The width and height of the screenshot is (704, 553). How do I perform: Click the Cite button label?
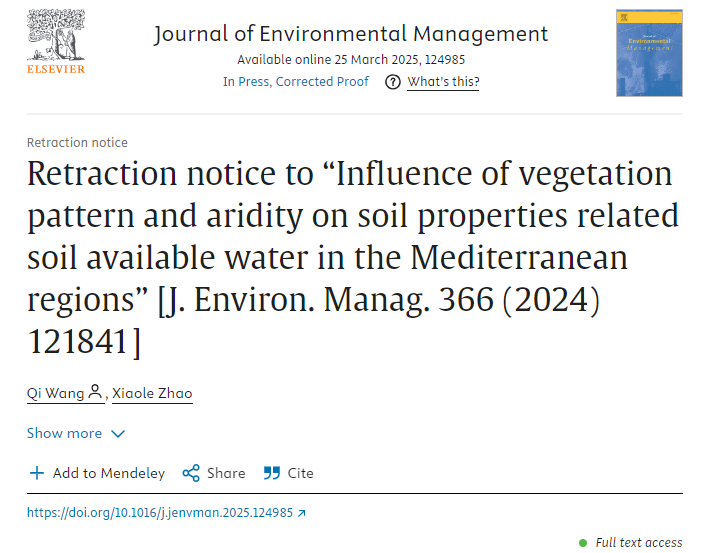[x=300, y=473]
